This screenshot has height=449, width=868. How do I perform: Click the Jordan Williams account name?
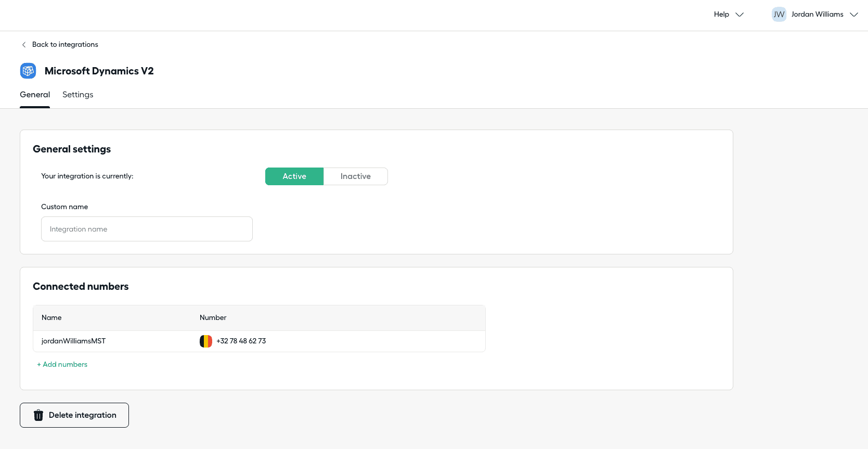point(817,15)
